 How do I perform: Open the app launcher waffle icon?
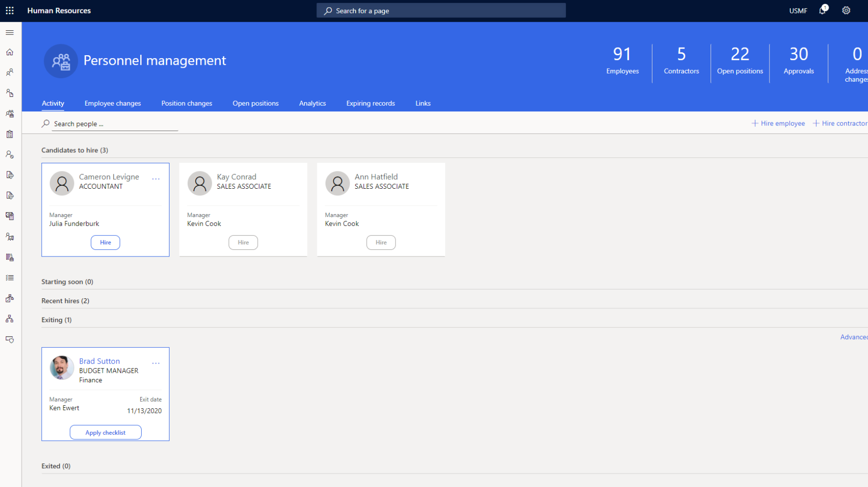pyautogui.click(x=10, y=11)
